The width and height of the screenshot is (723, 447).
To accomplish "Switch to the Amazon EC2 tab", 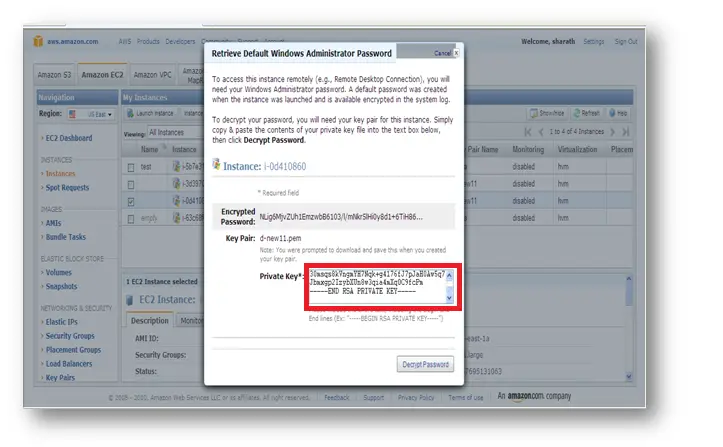I will click(x=102, y=75).
